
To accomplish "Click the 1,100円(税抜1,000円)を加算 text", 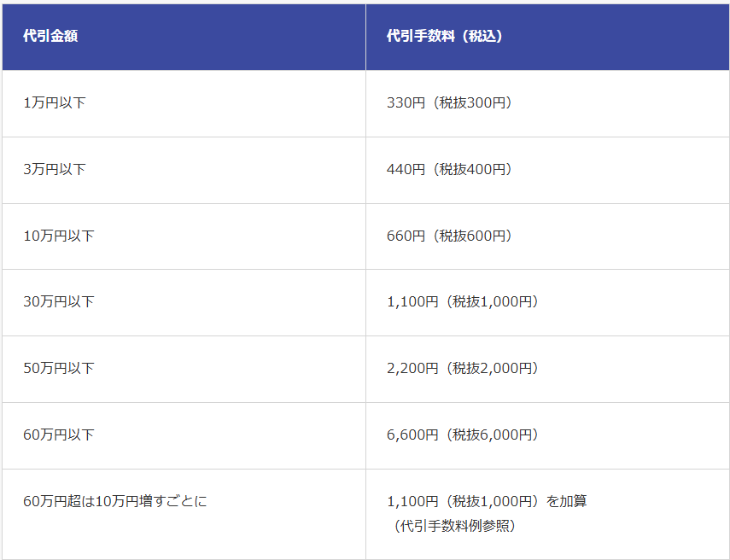I will pyautogui.click(x=487, y=501).
